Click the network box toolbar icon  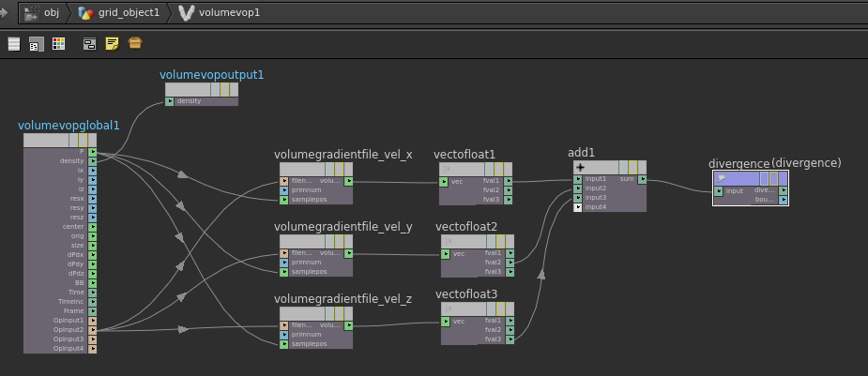90,44
